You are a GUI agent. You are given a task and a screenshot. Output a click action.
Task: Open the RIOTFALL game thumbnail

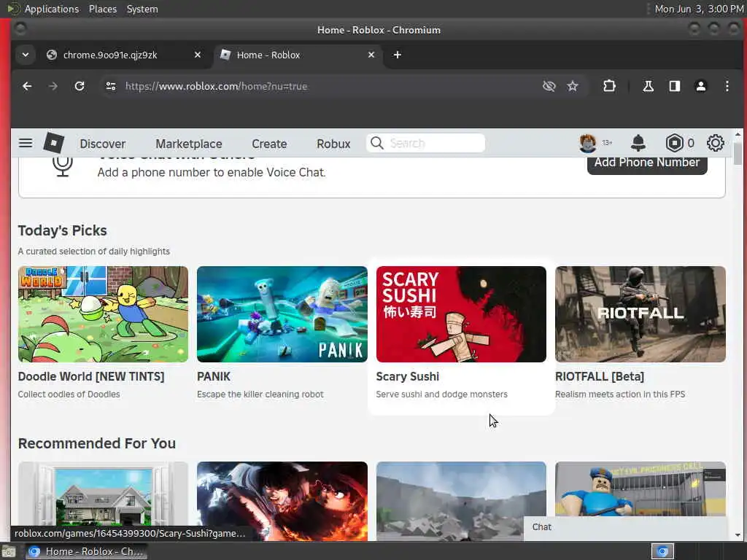point(640,314)
